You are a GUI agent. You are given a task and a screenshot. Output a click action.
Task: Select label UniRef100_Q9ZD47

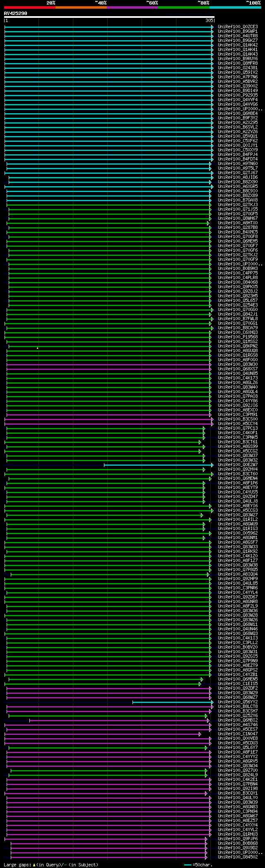238,497
